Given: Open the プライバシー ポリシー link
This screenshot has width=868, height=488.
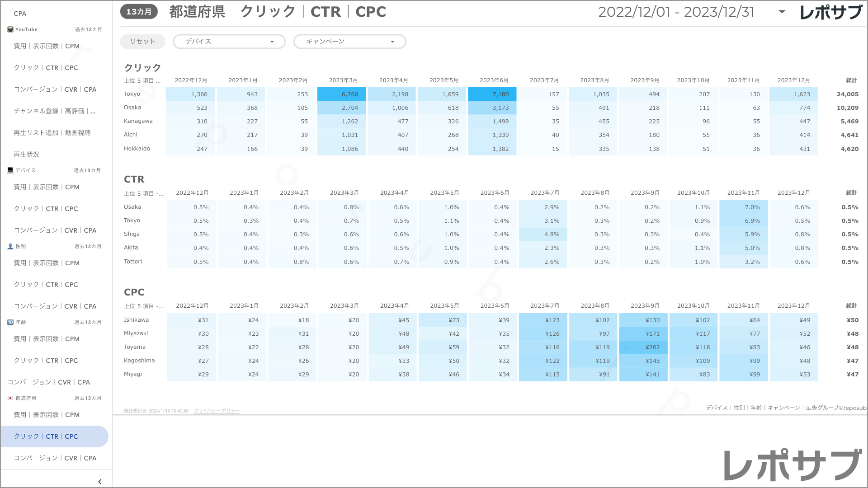Looking at the screenshot, I should click(x=217, y=411).
